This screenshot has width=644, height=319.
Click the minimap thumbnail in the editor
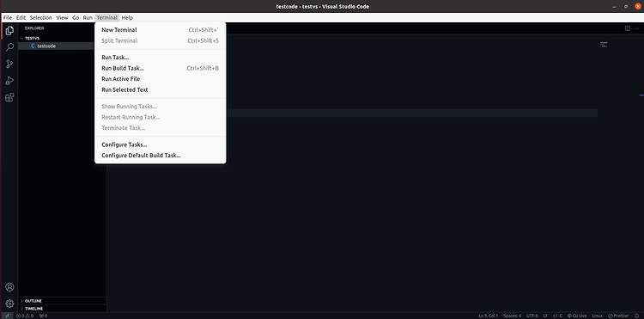point(604,45)
